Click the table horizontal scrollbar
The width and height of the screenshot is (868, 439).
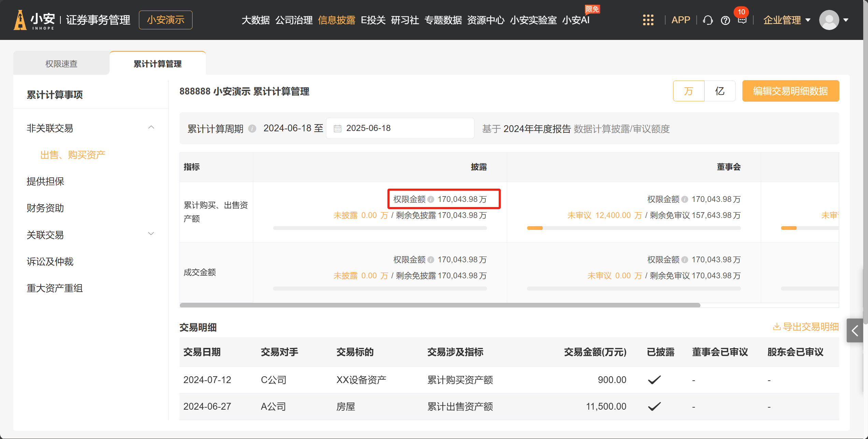tap(440, 305)
